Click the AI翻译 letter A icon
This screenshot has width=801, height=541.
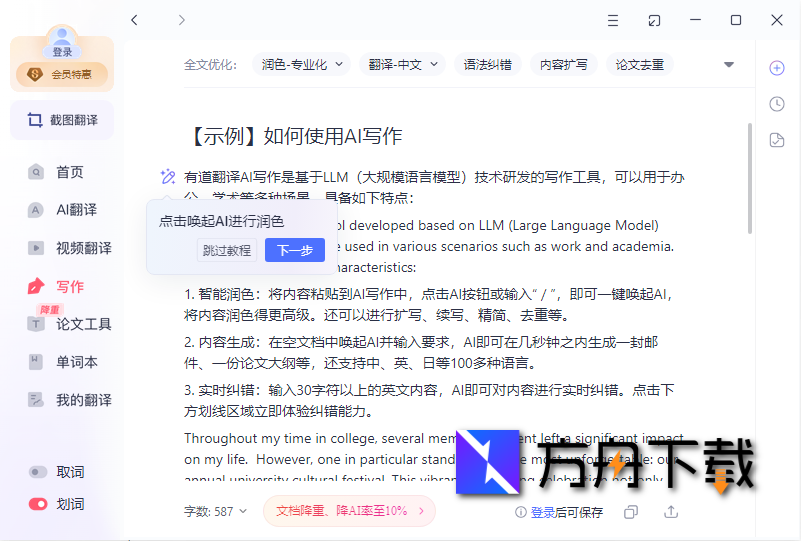[36, 210]
